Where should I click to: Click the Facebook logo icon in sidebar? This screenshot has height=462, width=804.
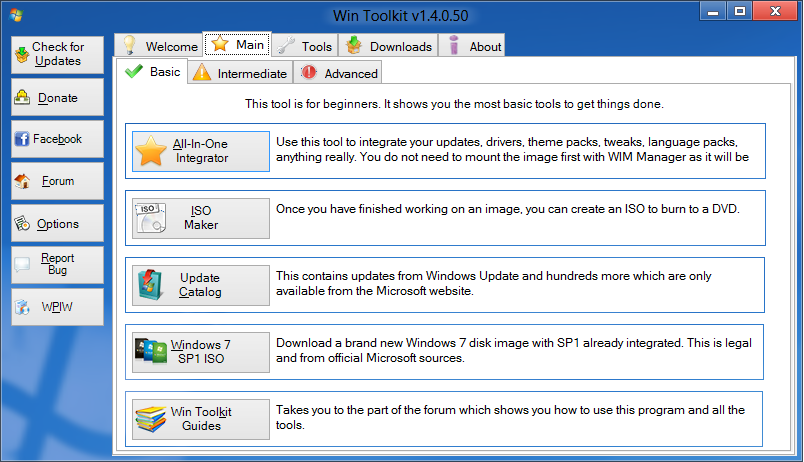pyautogui.click(x=22, y=139)
